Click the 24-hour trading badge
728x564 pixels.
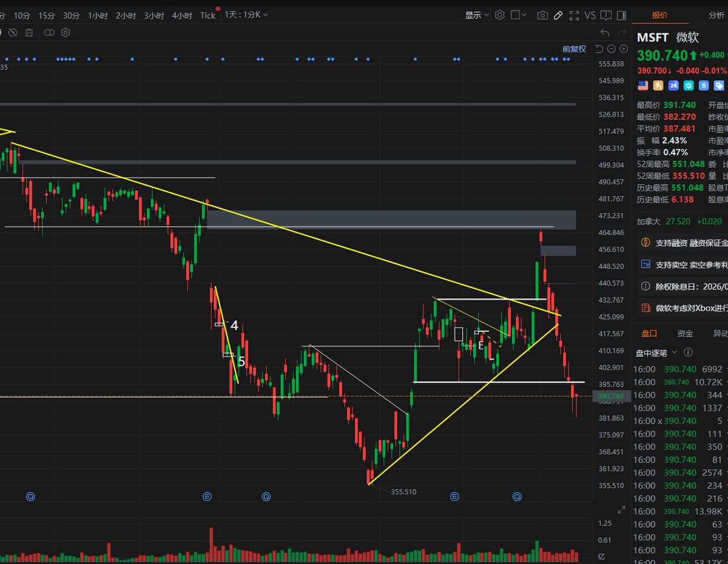pyautogui.click(x=673, y=86)
